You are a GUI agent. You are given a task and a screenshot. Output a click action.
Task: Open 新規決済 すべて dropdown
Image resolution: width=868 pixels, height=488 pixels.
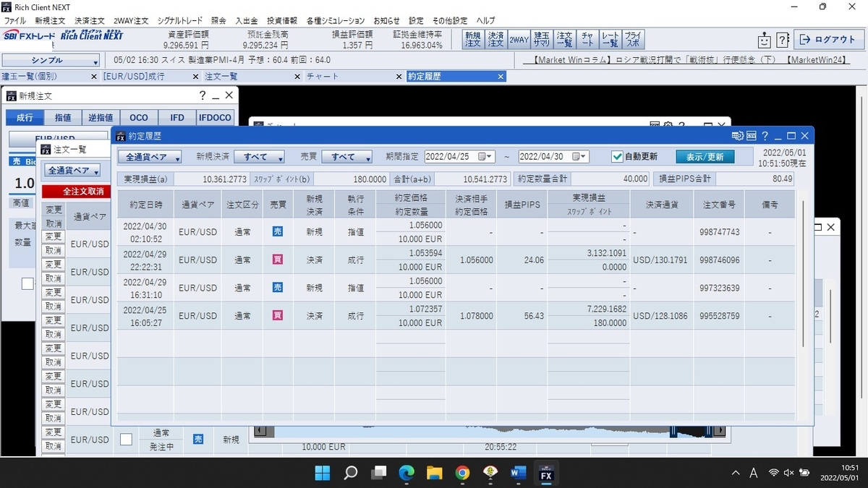260,157
